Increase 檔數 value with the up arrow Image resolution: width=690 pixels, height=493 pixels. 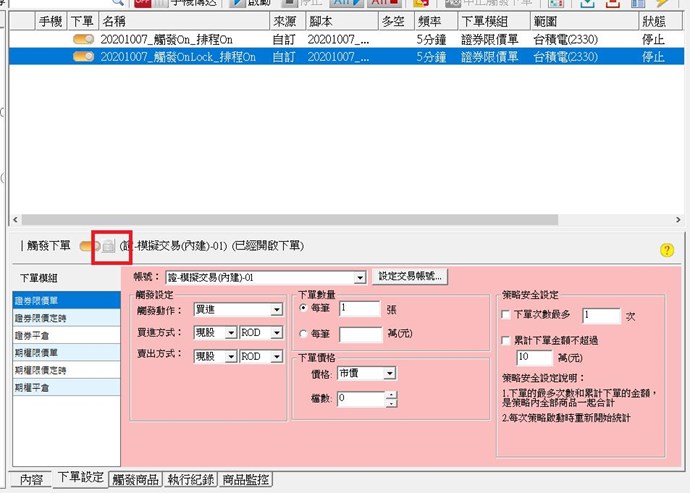click(391, 394)
